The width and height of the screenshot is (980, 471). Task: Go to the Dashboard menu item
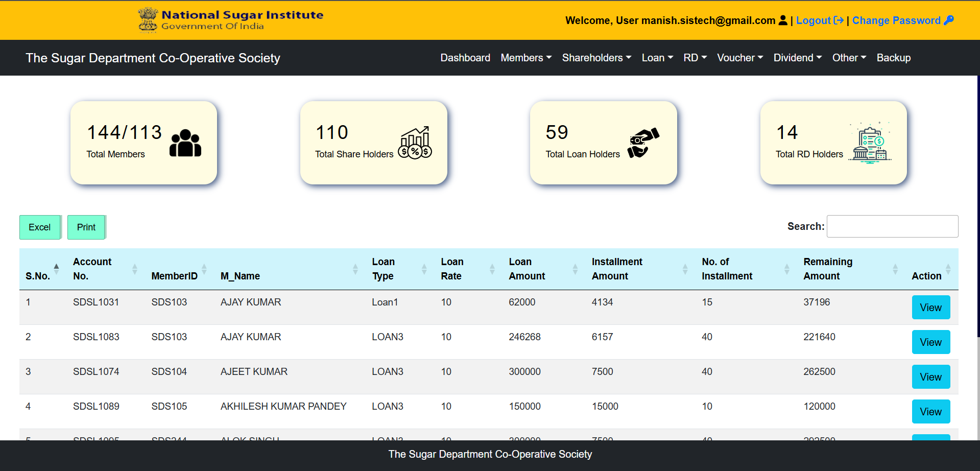point(465,58)
